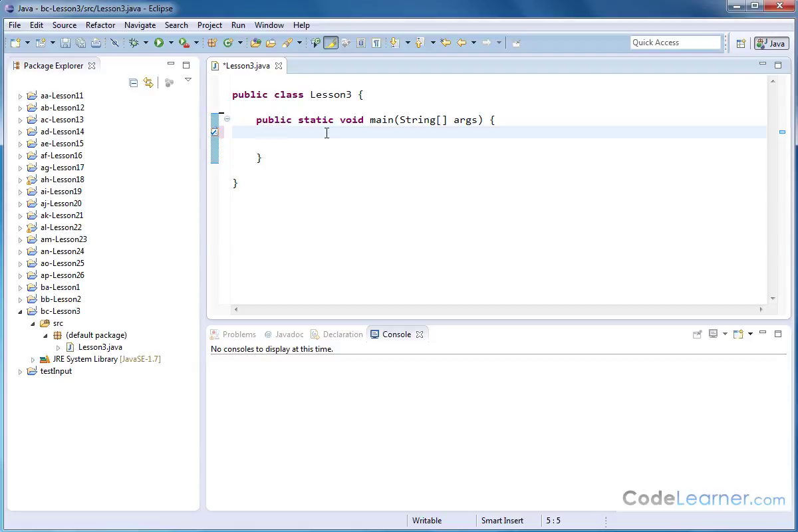Viewport: 798px width, 532px height.
Task: Click the Open Perspective icon
Action: [x=741, y=43]
